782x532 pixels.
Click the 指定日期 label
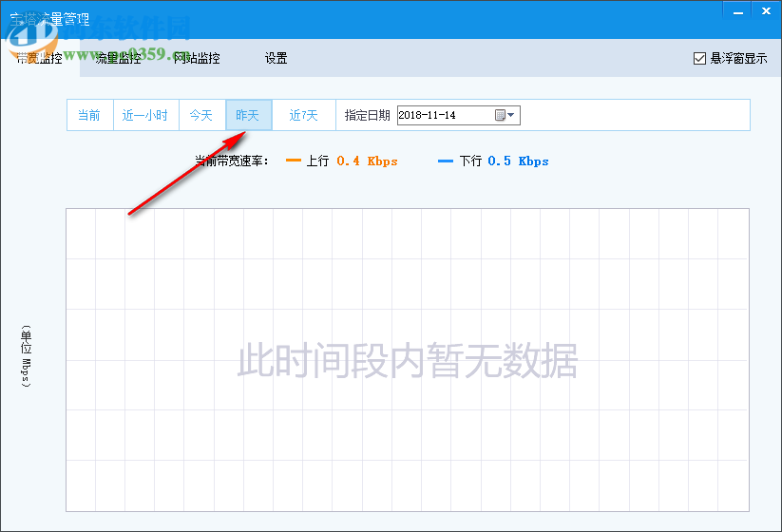367,115
